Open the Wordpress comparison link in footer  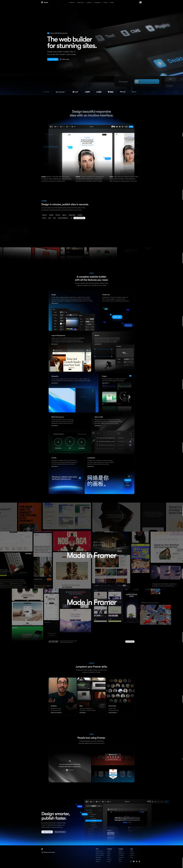point(121,853)
